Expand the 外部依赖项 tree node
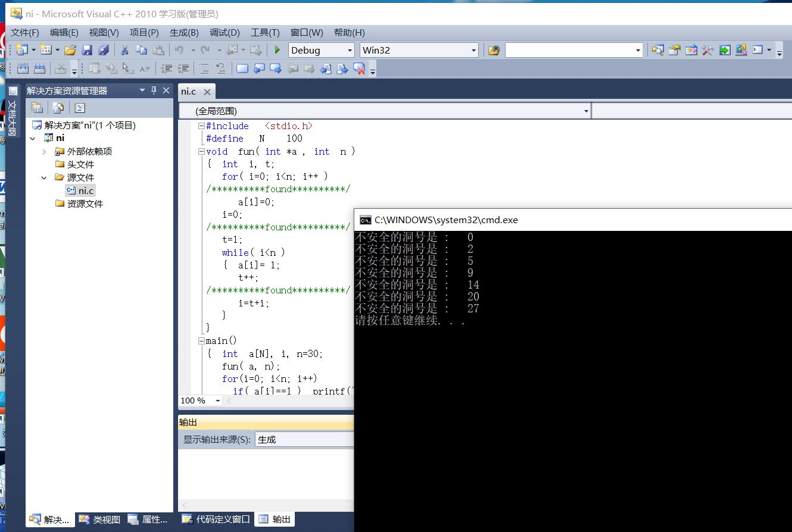 click(44, 152)
